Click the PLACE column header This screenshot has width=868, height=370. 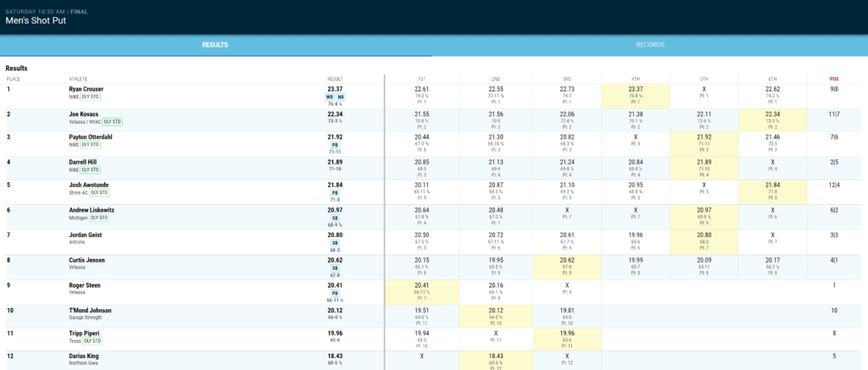click(13, 79)
